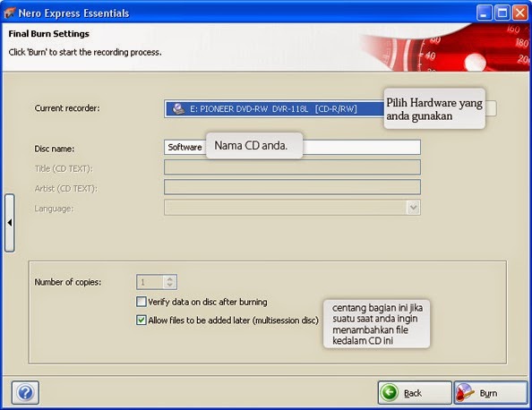Click the Artist (CD TEXT) field
This screenshot has height=410, width=532.
click(292, 187)
